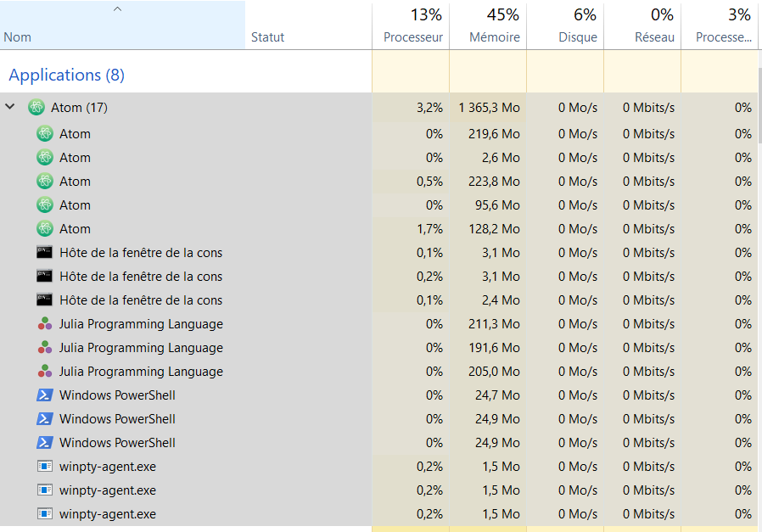
Task: Click the Atom (17) parent app icon
Action: (x=36, y=108)
